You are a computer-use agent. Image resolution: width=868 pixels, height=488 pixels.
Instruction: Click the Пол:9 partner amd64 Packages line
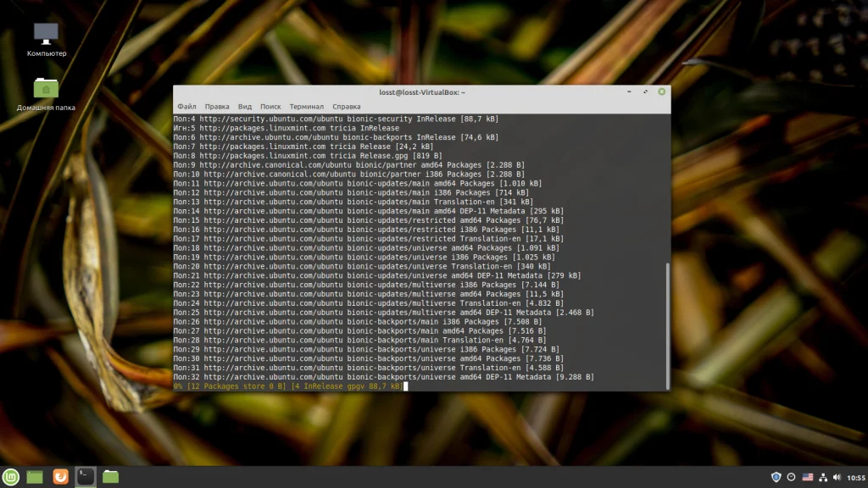[x=348, y=165]
